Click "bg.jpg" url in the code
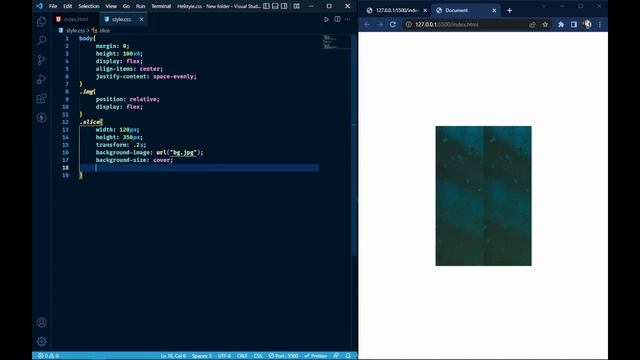Screen dimensions: 640x360 [183, 153]
